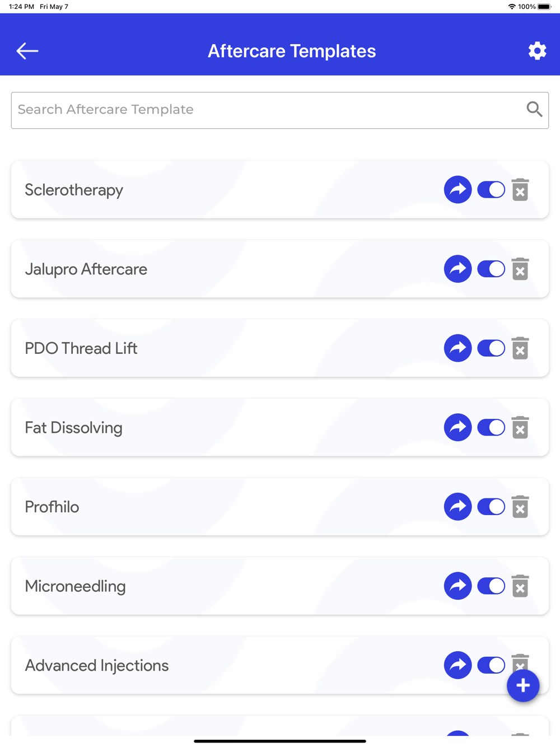The width and height of the screenshot is (560, 747).
Task: Share the Advanced Injections template
Action: click(458, 665)
